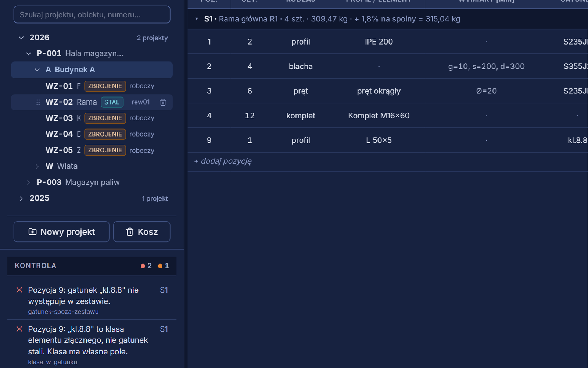Click the red X beside gatunek-spoza-zestawu error
588x368 pixels.
coord(19,290)
